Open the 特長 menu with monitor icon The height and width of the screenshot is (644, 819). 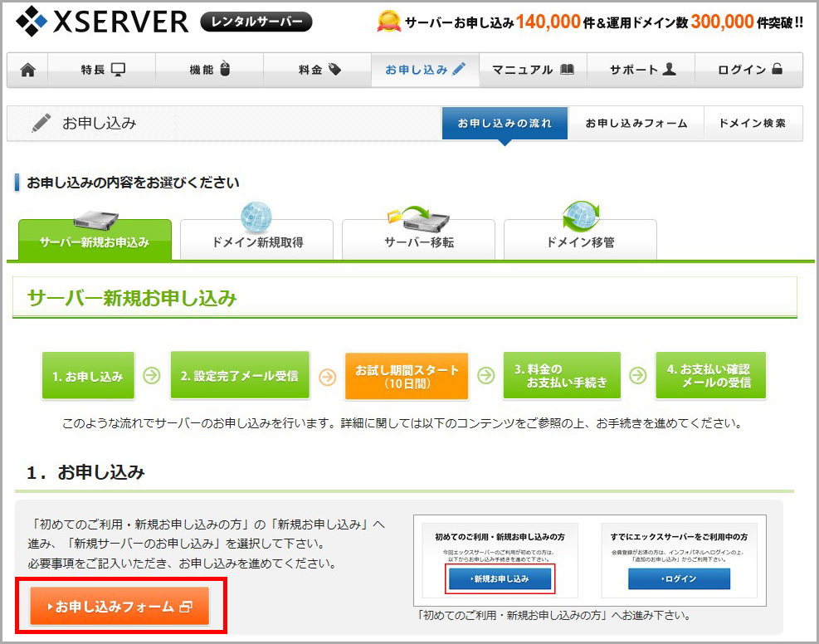tap(101, 70)
